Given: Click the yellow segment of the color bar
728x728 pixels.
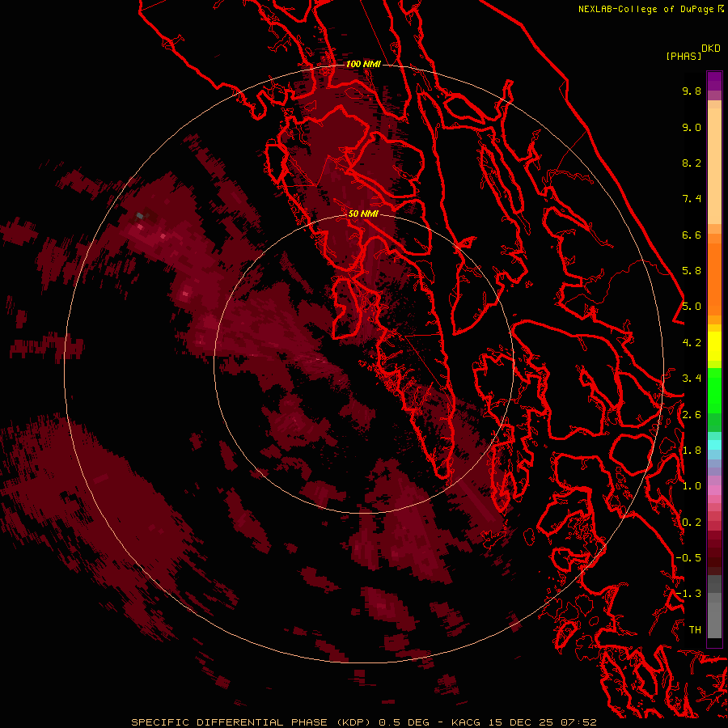Looking at the screenshot, I should [714, 346].
